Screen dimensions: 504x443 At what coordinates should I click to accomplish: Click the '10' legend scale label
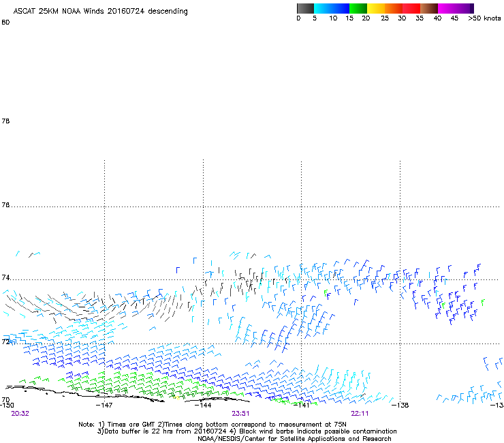pyautogui.click(x=333, y=18)
